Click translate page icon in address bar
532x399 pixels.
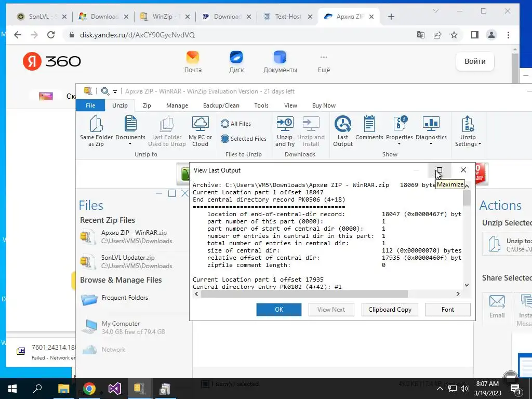(x=421, y=35)
